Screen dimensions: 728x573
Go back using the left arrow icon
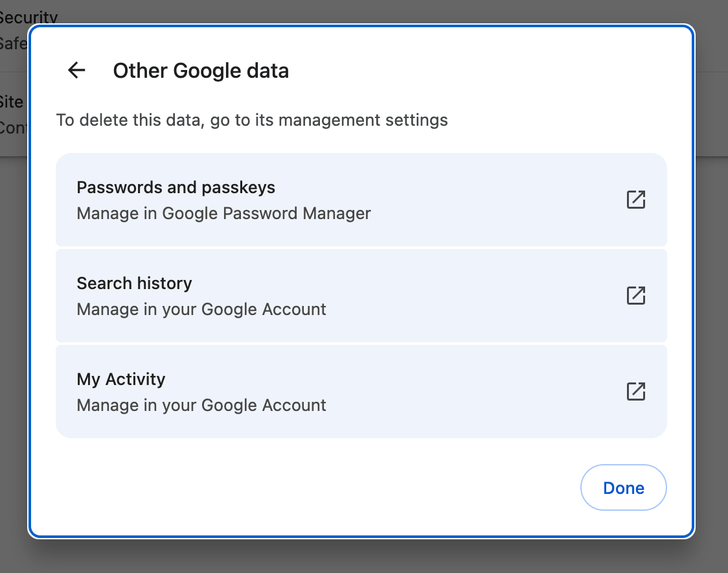tap(76, 71)
